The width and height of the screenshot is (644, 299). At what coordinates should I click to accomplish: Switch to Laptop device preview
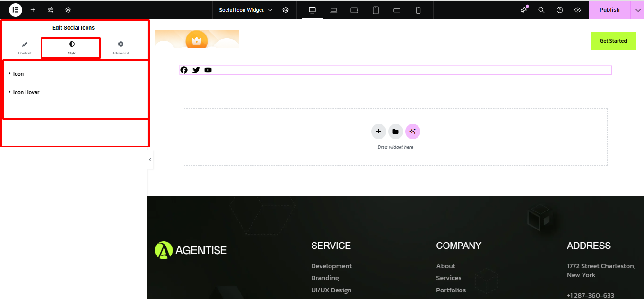tap(333, 10)
